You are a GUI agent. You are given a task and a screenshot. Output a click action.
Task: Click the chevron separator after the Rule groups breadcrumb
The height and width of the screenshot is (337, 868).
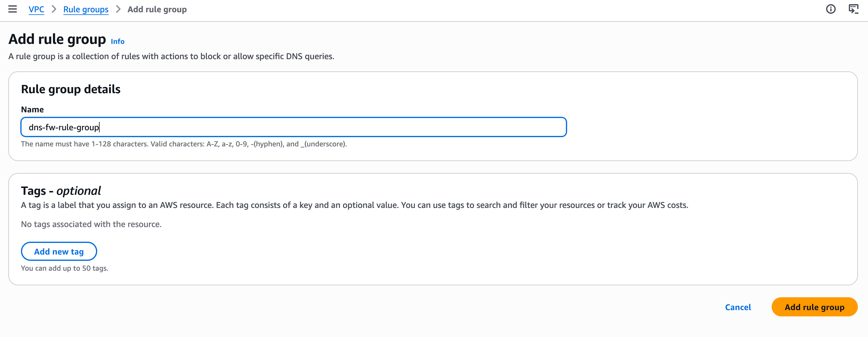(118, 9)
